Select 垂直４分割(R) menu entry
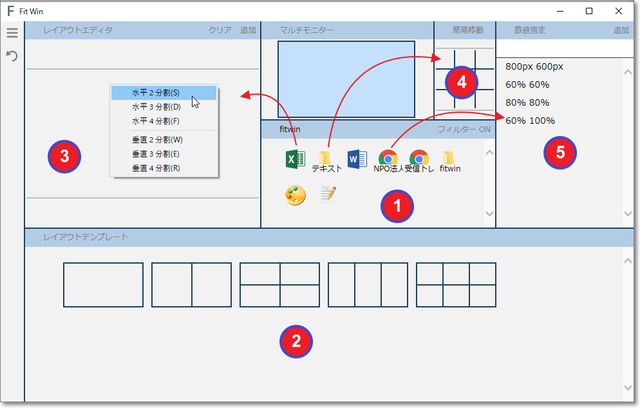Screen dimensions: 640x408 155,168
